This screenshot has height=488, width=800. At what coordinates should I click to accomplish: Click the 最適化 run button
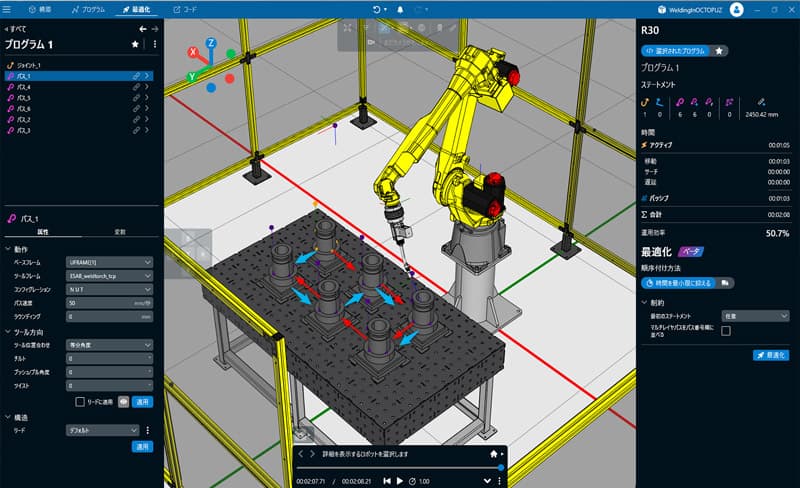[771, 355]
